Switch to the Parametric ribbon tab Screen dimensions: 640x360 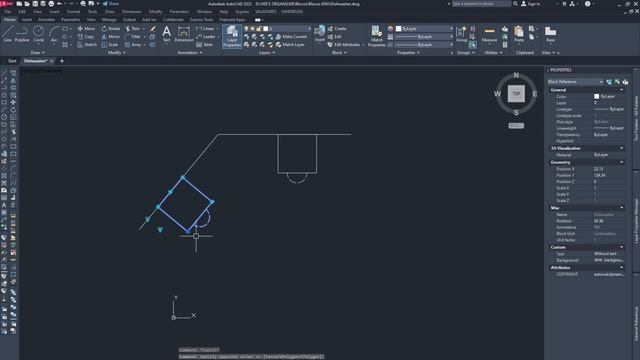[70, 19]
